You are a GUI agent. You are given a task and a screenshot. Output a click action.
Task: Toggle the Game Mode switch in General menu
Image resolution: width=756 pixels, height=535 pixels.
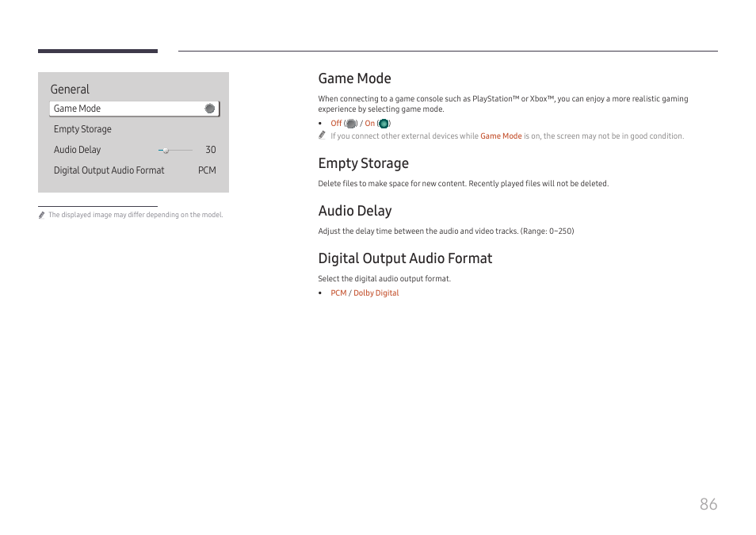click(210, 109)
